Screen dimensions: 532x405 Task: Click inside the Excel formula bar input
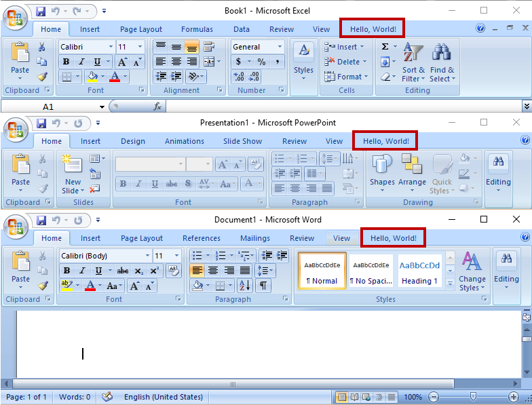click(343, 107)
